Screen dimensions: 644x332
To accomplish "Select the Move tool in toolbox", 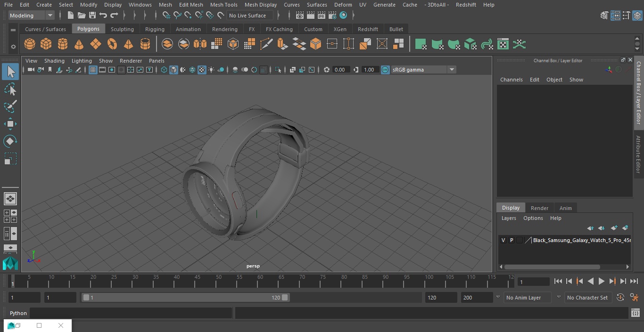I will tap(10, 124).
